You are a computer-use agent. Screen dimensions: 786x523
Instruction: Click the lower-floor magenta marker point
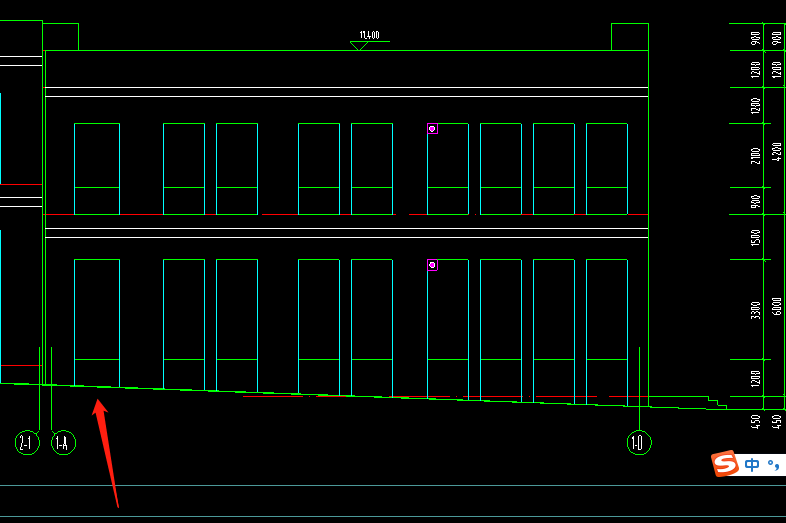(432, 265)
